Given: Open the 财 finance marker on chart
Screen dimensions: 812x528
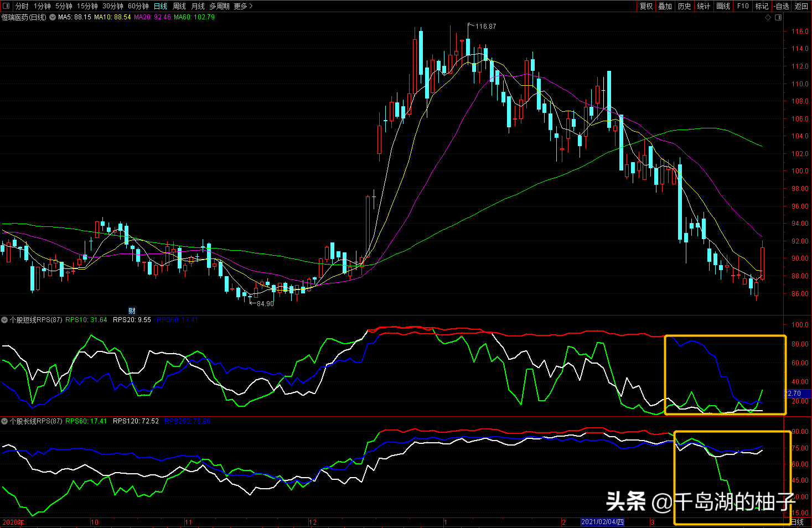Looking at the screenshot, I should 132,311.
